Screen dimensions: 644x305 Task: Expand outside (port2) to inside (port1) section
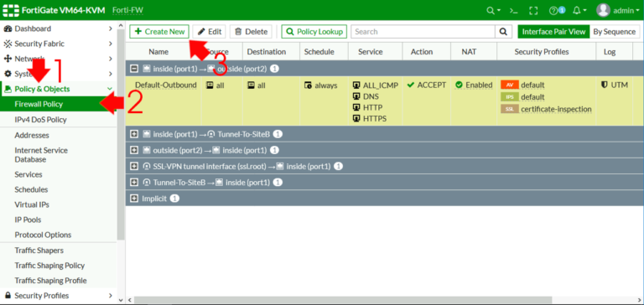[134, 150]
